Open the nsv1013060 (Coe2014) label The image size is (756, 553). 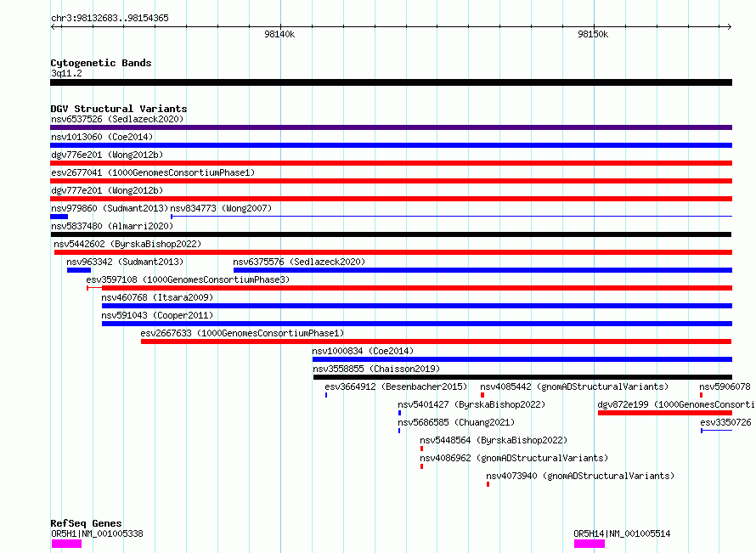(x=102, y=137)
